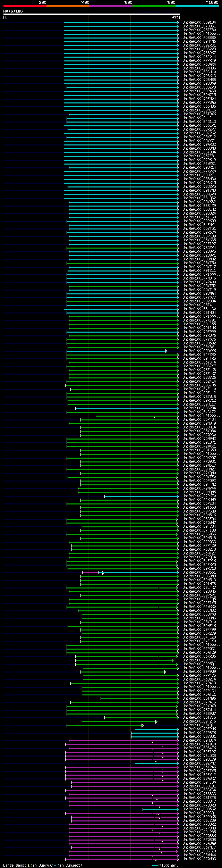Click the orange ~40% identity legend segment
The width and height of the screenshot is (222, 868).
[x=68, y=6]
